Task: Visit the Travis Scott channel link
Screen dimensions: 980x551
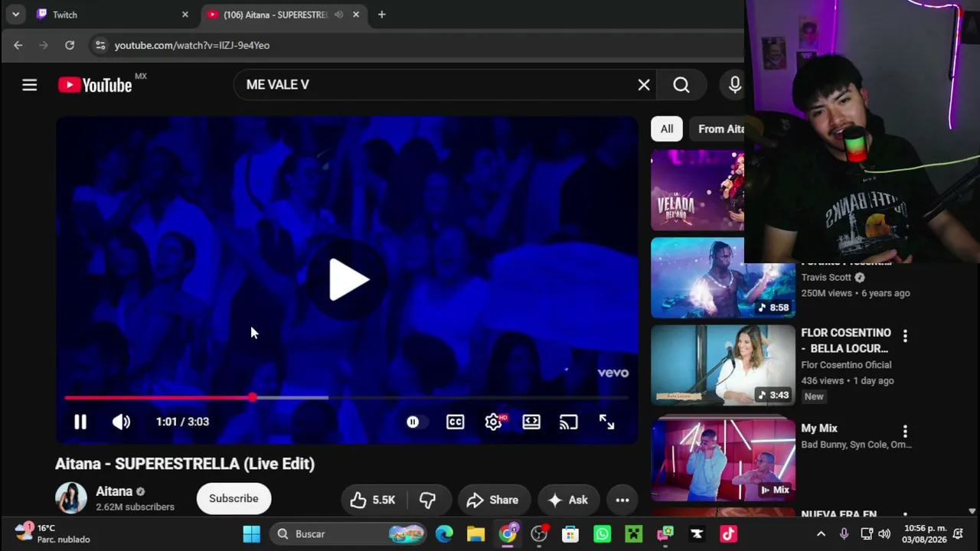Action: 826,277
